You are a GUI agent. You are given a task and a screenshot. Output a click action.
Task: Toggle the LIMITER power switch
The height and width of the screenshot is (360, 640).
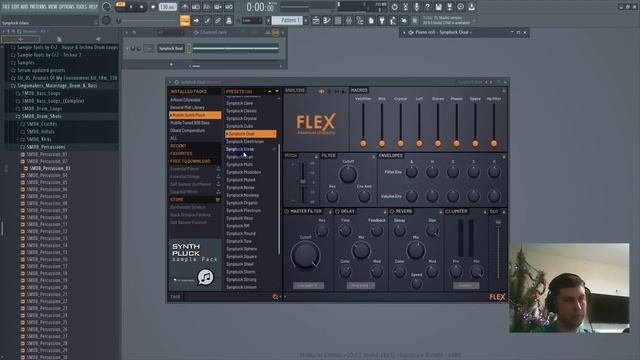coord(447,211)
